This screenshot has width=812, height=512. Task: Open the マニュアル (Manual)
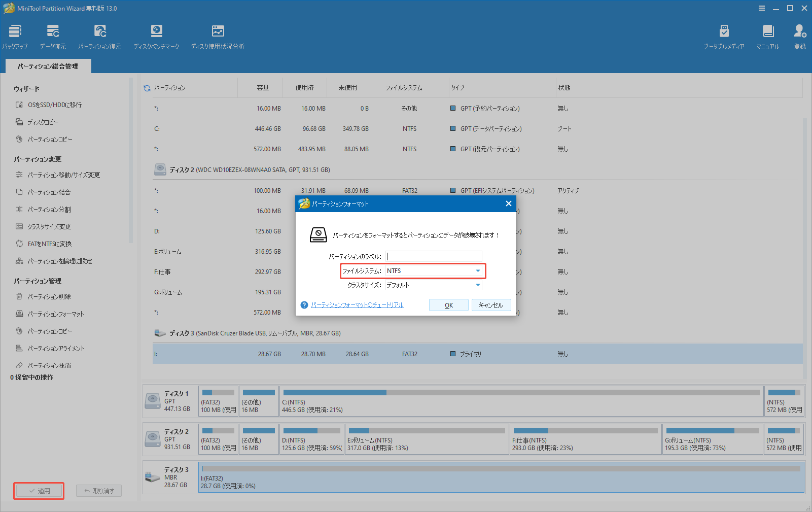pos(767,36)
